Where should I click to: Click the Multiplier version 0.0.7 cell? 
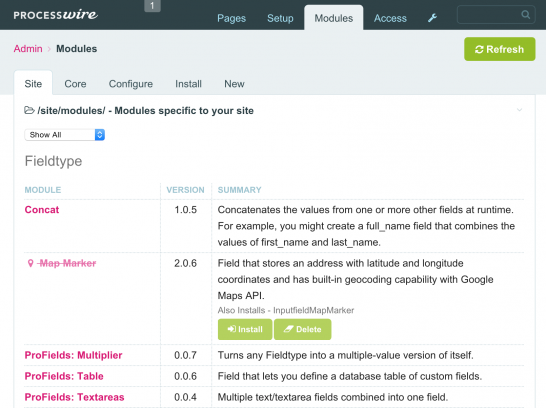click(185, 355)
